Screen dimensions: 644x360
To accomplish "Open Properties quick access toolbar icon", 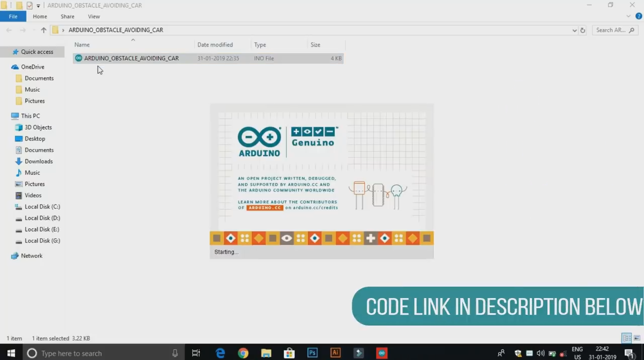I will [29, 6].
